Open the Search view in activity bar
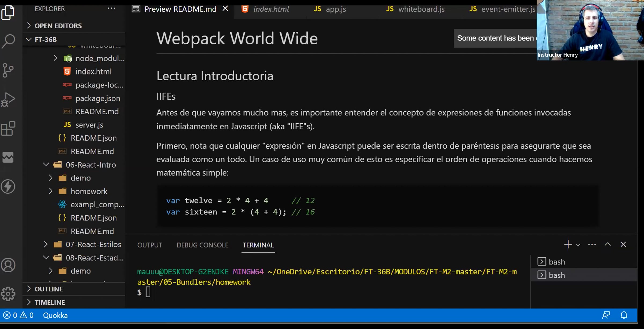644x329 pixels. point(8,41)
